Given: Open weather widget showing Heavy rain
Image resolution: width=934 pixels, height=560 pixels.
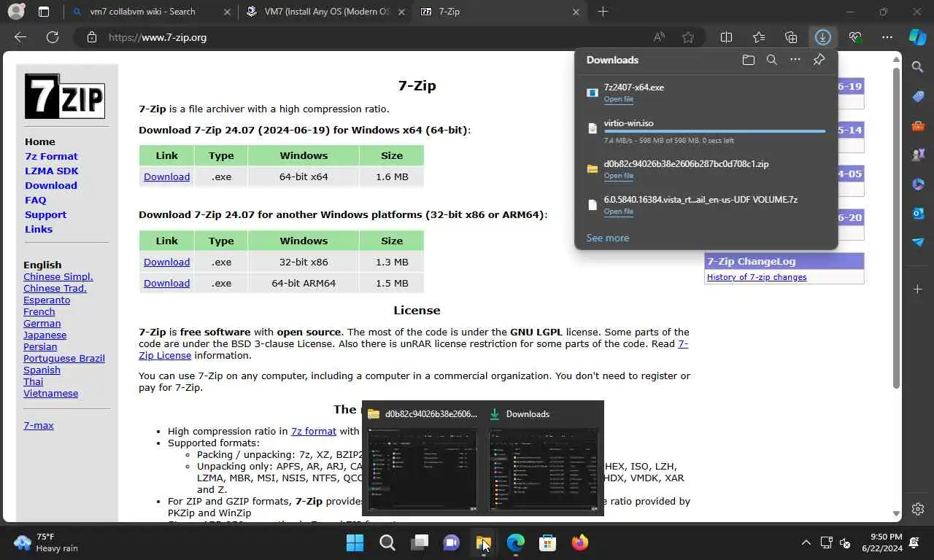Looking at the screenshot, I should click(x=47, y=542).
